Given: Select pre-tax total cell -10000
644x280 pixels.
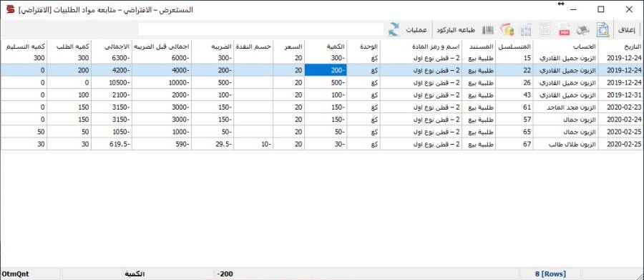Looking at the screenshot, I should [x=162, y=82].
